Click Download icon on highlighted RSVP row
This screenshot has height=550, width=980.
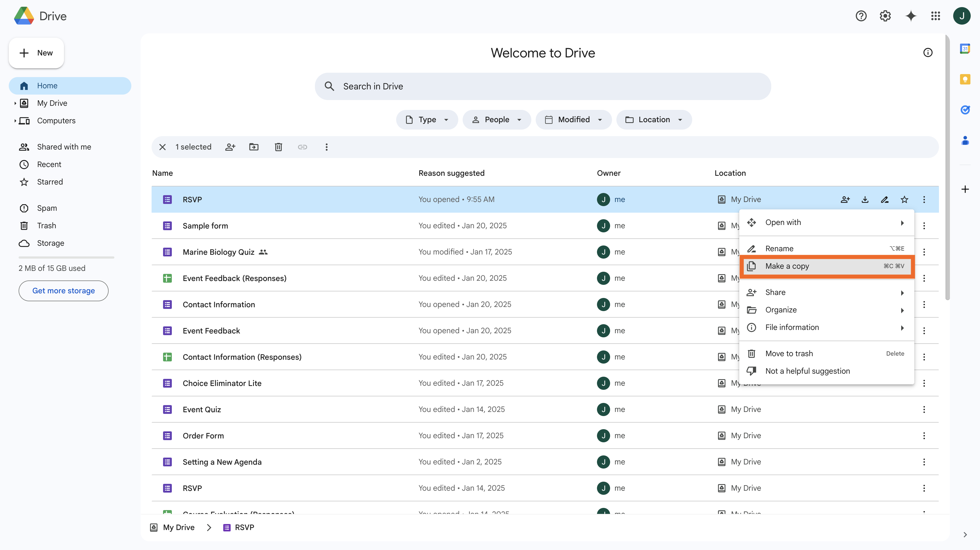[865, 200]
